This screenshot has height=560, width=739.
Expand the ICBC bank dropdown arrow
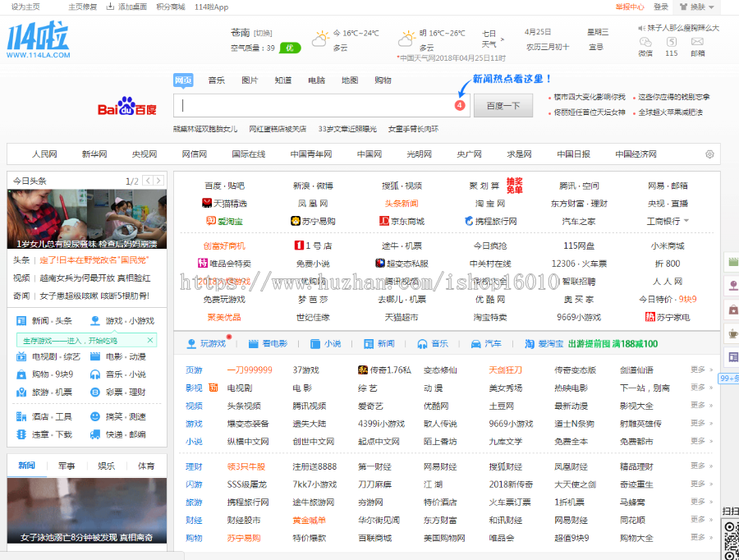[x=686, y=221]
